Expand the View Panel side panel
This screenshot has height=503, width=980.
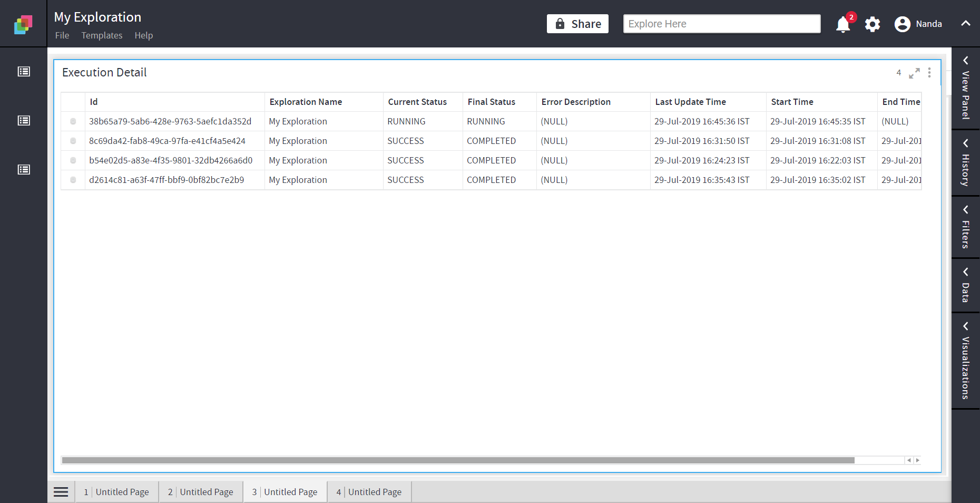point(965,89)
